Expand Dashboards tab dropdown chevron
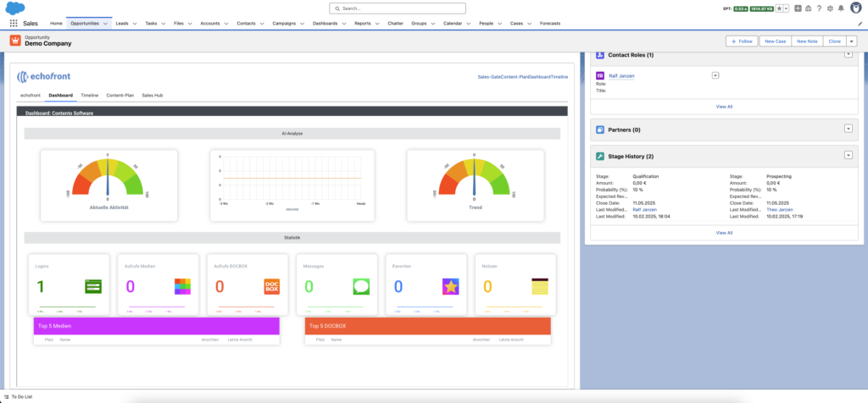Screen dimensions: 868x403 tap(344, 24)
